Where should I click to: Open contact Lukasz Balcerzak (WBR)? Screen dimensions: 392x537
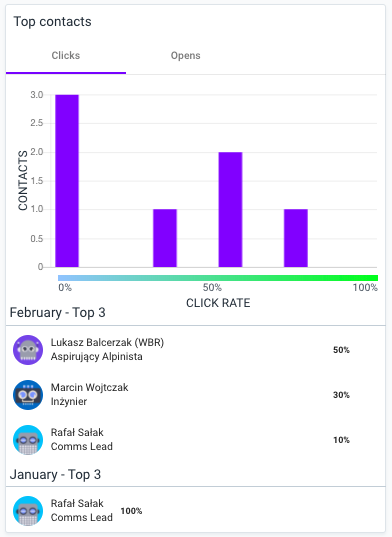[x=107, y=342]
